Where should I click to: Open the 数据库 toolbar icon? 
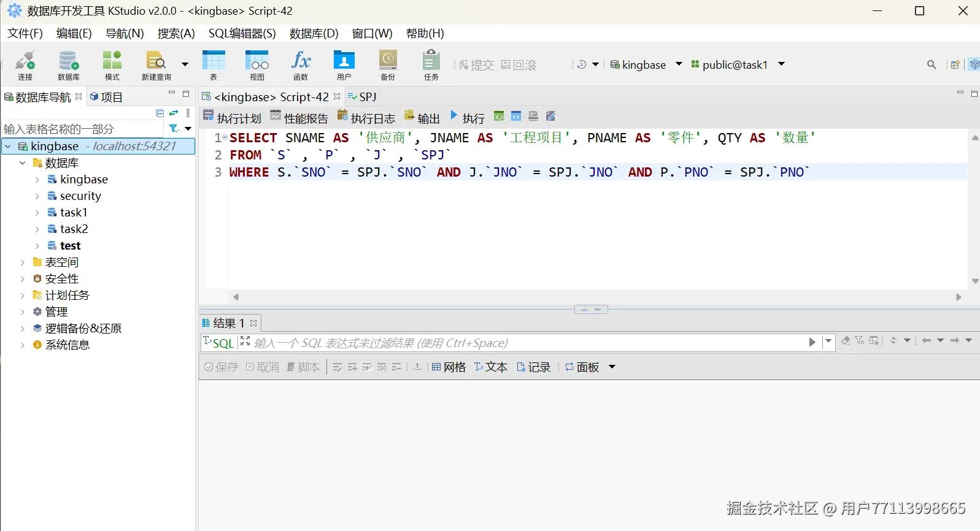point(69,65)
